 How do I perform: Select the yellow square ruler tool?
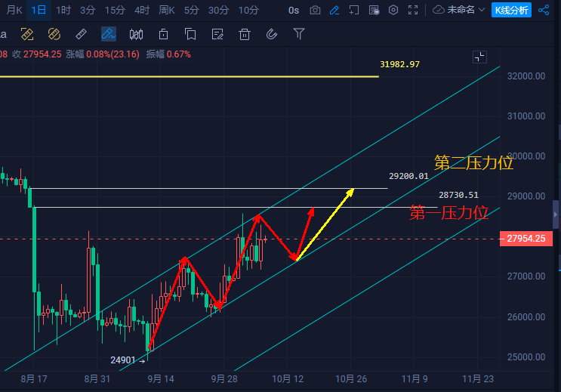[27, 35]
